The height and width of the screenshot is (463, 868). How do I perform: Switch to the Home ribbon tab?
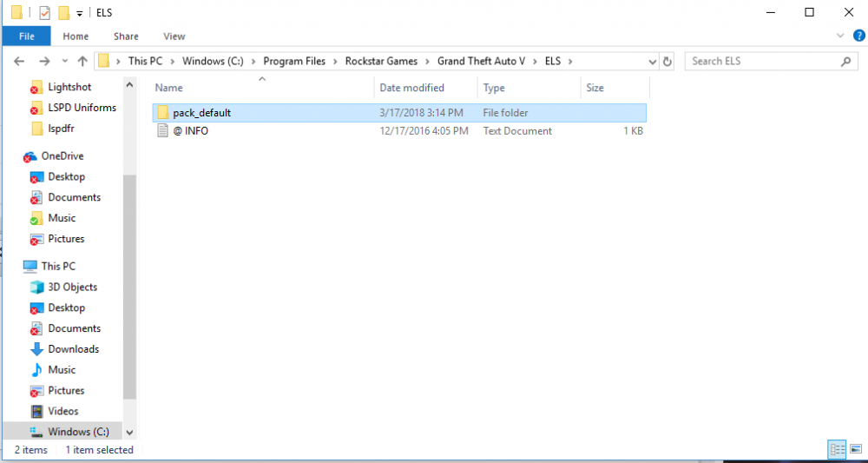point(76,36)
